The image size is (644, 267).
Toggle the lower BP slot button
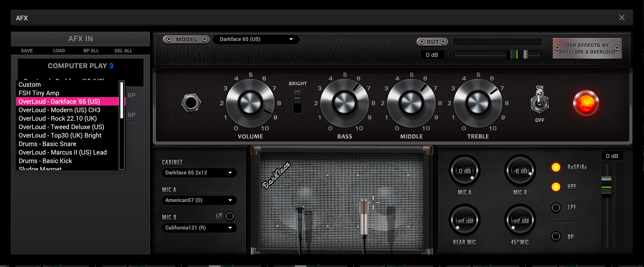pyautogui.click(x=132, y=115)
